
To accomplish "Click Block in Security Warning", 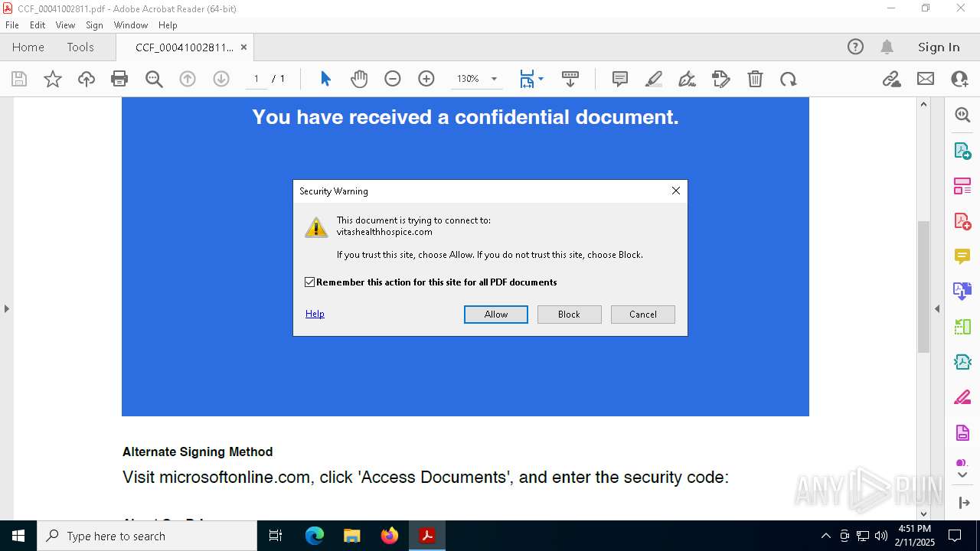I will [569, 315].
